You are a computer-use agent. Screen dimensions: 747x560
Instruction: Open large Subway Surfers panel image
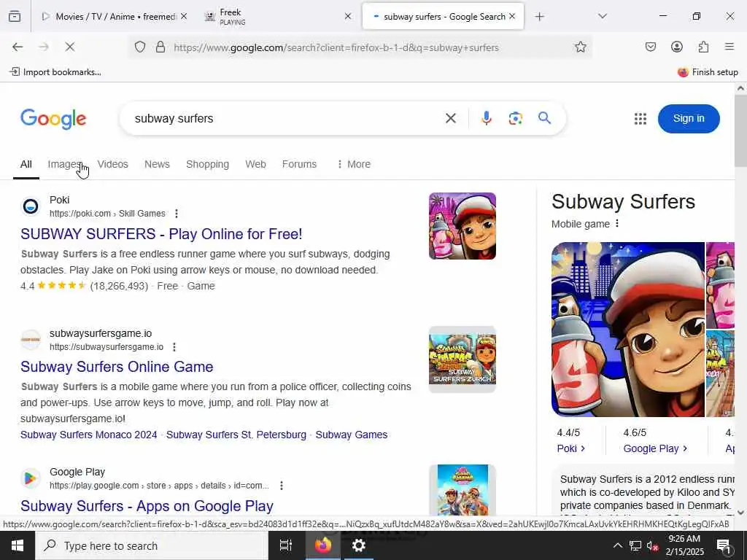point(628,330)
